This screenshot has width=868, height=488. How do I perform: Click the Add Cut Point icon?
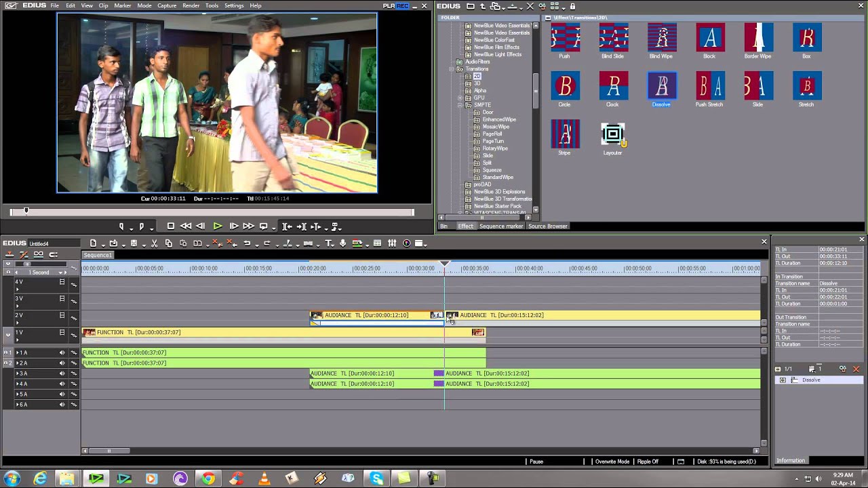tap(288, 243)
